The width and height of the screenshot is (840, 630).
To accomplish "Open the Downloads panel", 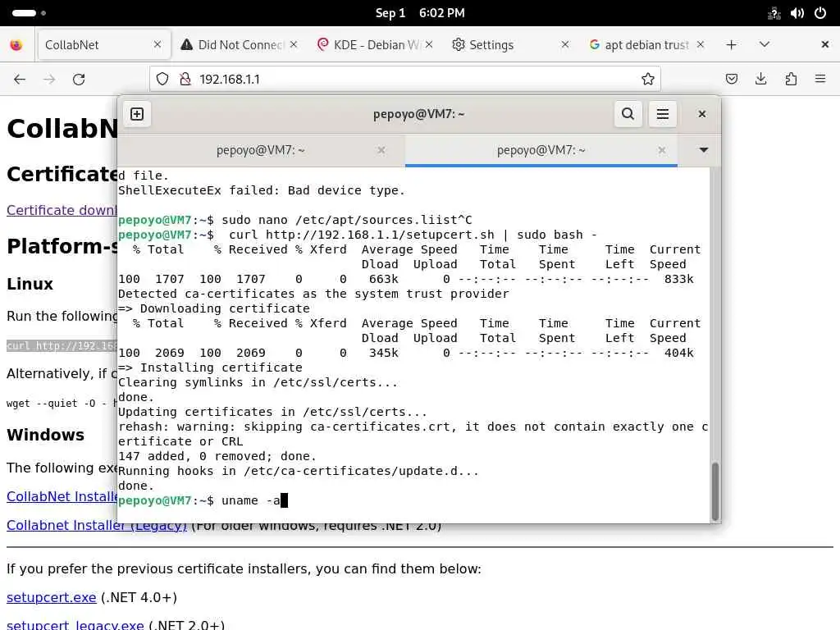I will click(760, 80).
